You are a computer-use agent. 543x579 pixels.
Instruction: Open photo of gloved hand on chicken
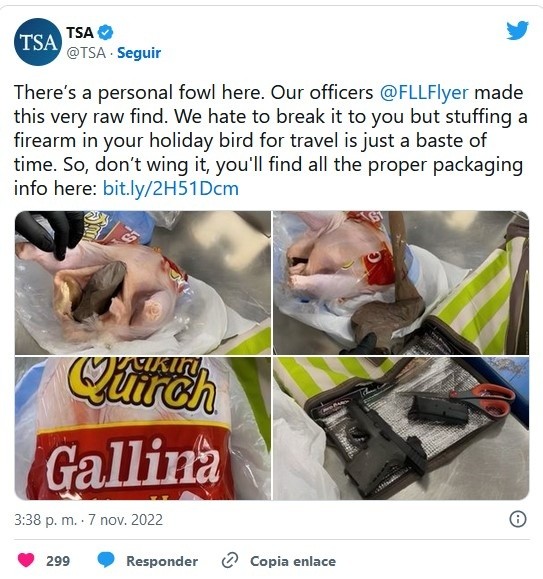pos(142,283)
